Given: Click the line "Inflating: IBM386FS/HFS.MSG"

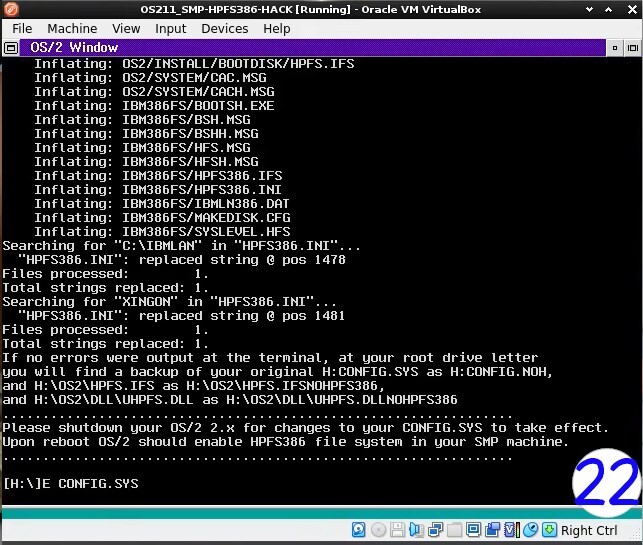Looking at the screenshot, I should point(142,147).
